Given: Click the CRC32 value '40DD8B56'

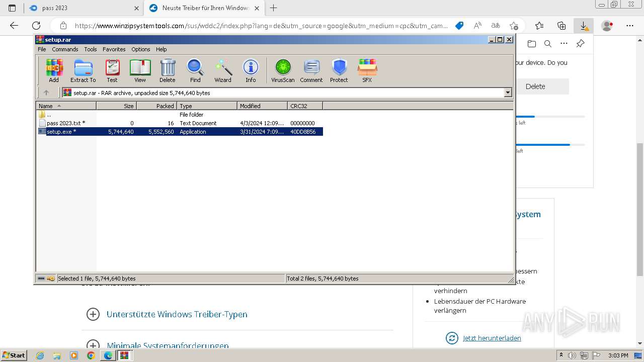Looking at the screenshot, I should pyautogui.click(x=303, y=132).
